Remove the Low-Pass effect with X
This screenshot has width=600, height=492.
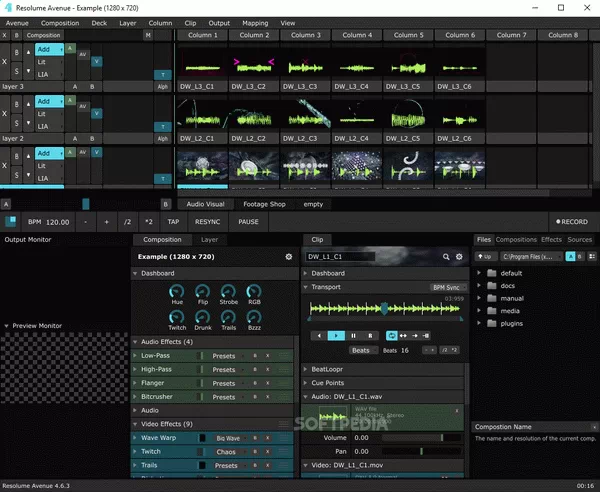[267, 356]
